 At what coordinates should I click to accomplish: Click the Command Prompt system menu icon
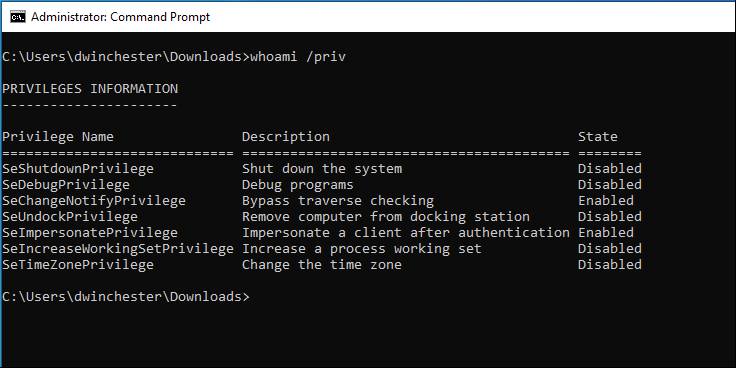click(18, 17)
